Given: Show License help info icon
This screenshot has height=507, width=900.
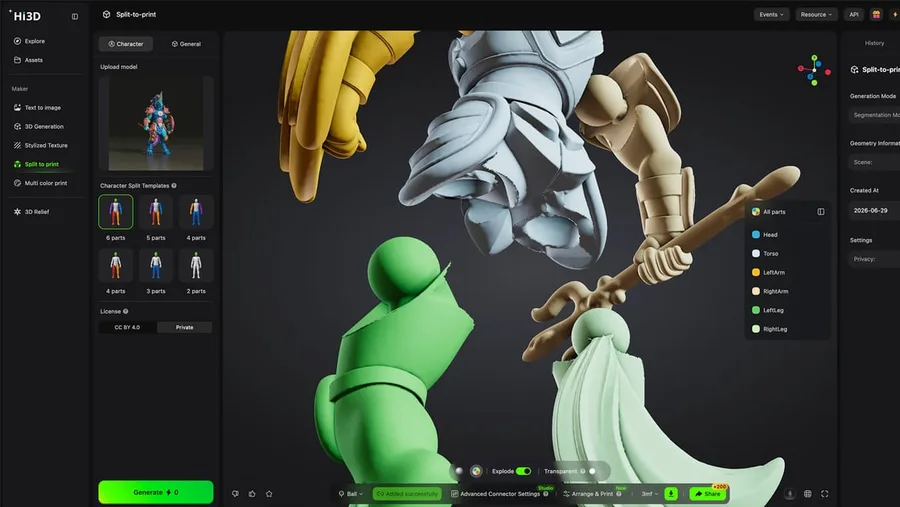Looking at the screenshot, I should click(125, 311).
